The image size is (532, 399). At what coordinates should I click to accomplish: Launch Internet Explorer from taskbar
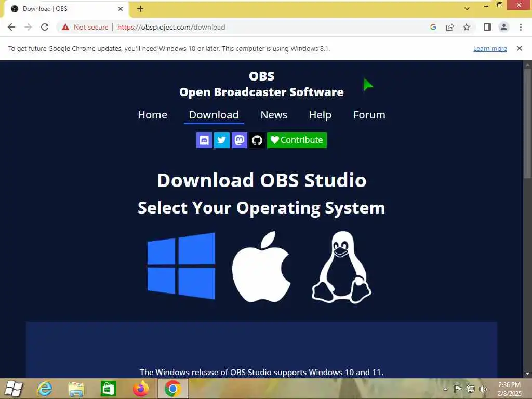45,389
